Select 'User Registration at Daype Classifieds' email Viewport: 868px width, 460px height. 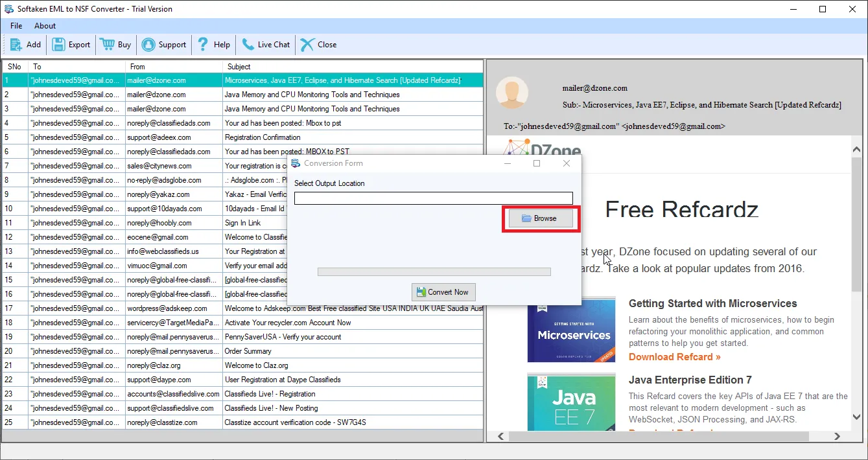tap(242, 380)
